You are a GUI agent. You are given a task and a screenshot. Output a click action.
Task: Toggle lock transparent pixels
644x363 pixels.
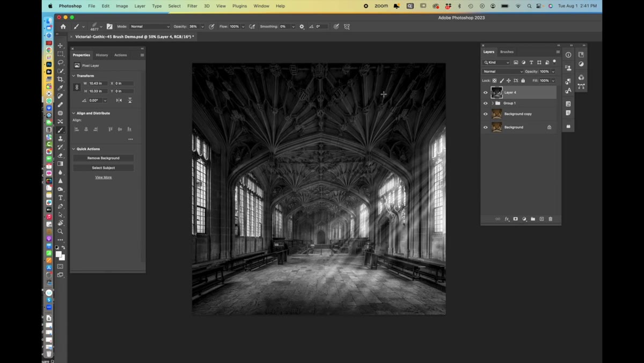coord(495,81)
